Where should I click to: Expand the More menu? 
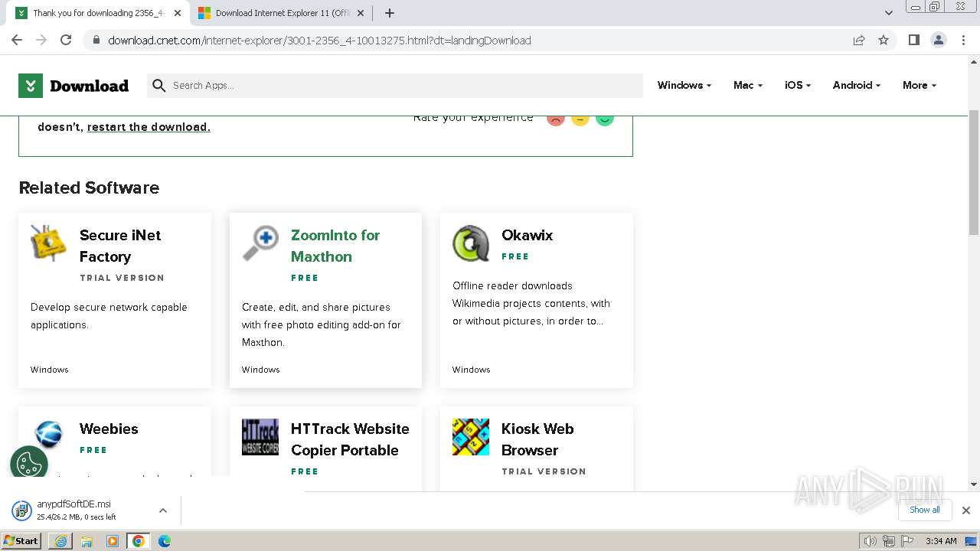[920, 86]
